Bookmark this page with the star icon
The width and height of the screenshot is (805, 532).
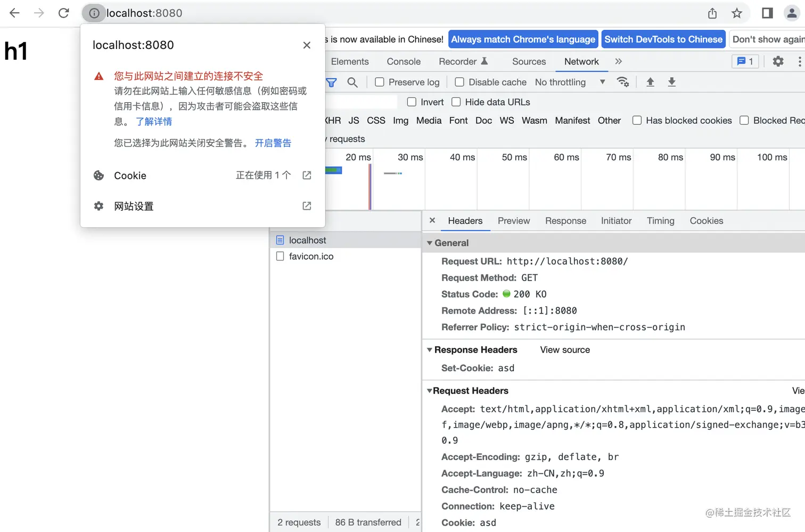[x=737, y=13]
